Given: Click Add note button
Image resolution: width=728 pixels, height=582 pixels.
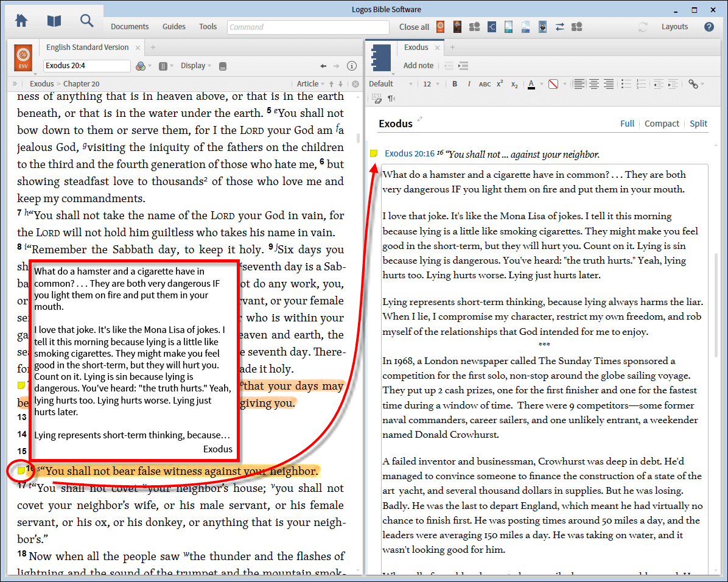Looking at the screenshot, I should 418,66.
